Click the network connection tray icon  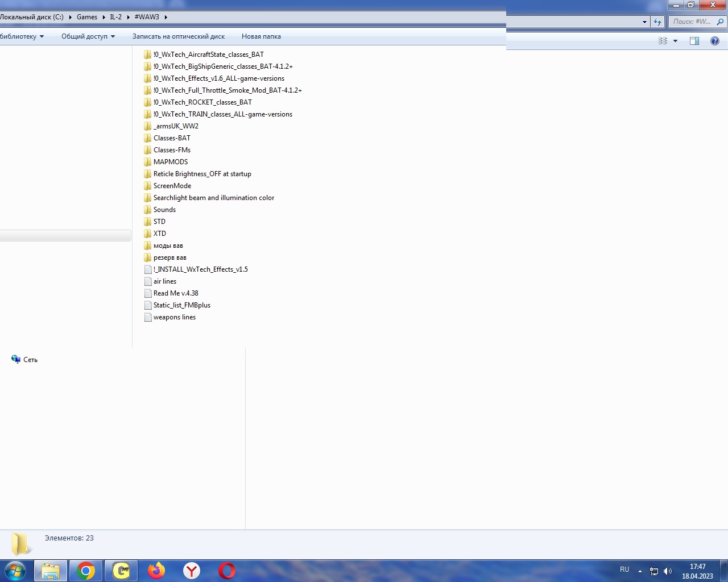tap(654, 571)
